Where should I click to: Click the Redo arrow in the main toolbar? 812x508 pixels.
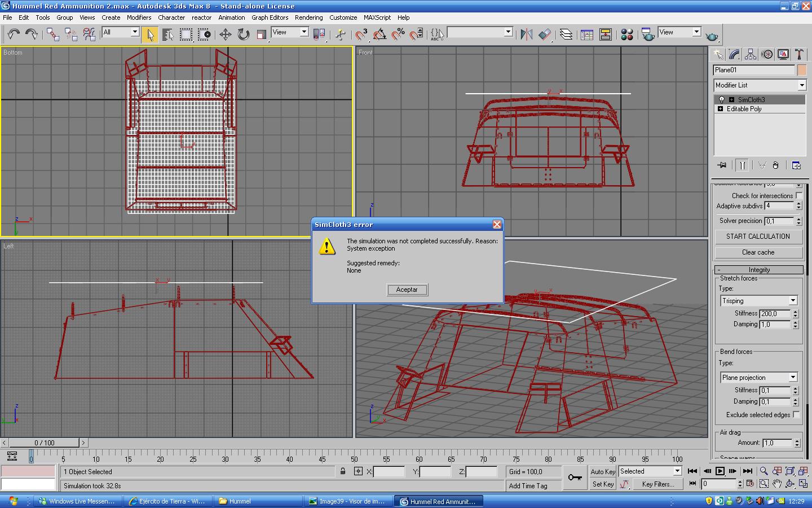click(32, 34)
